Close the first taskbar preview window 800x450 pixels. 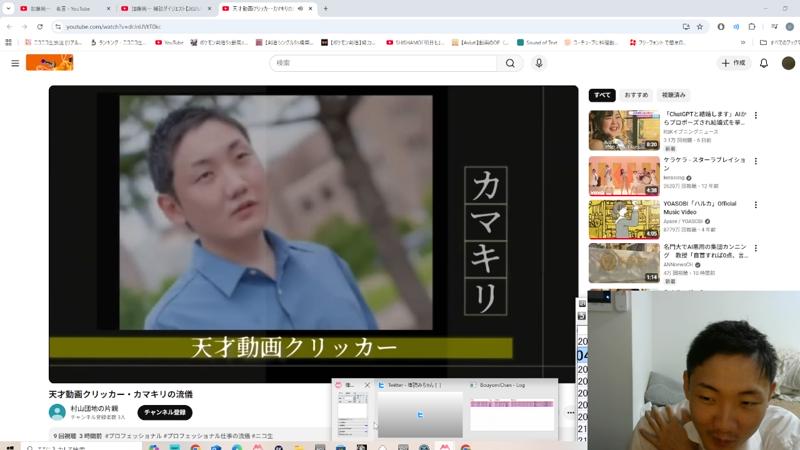click(x=367, y=385)
